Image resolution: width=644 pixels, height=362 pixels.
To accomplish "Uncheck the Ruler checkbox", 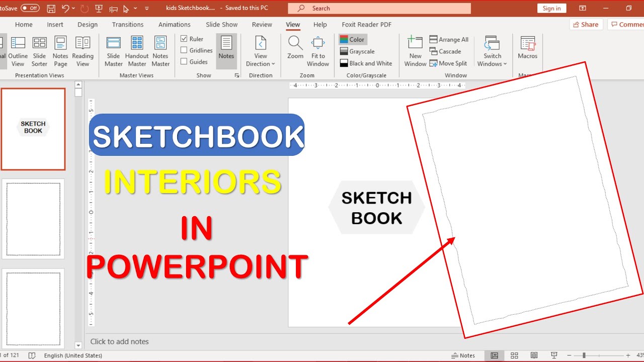I will [x=184, y=39].
